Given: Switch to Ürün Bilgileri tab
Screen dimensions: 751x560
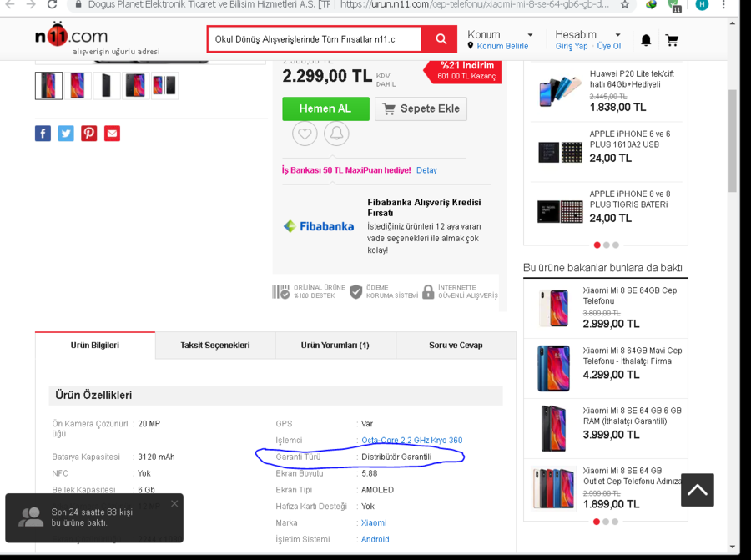Looking at the screenshot, I should pos(95,346).
